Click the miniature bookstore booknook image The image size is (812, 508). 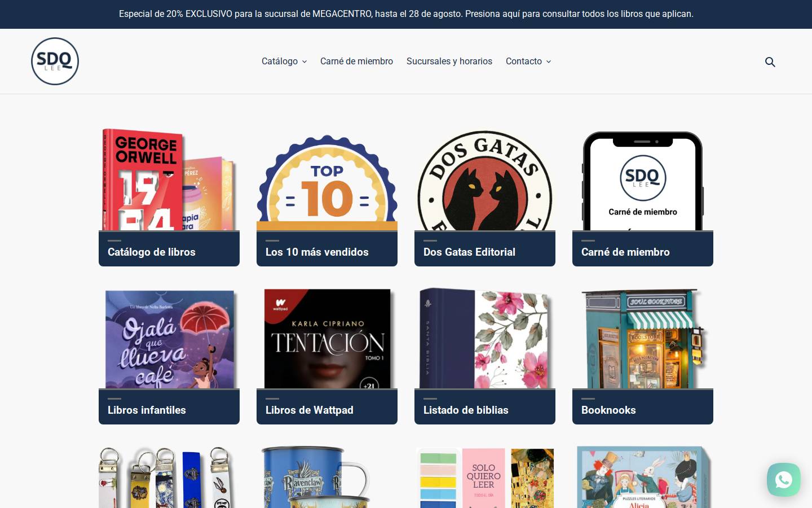(643, 339)
